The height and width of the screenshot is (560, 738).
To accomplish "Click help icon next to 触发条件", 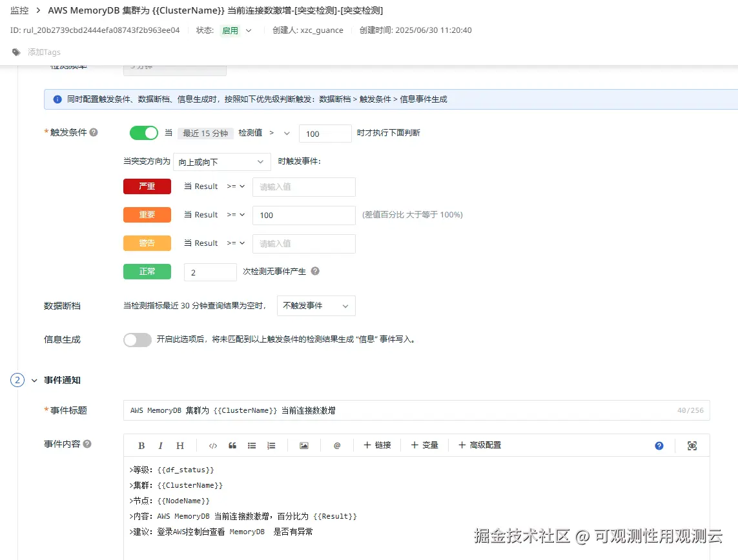I will 94,132.
